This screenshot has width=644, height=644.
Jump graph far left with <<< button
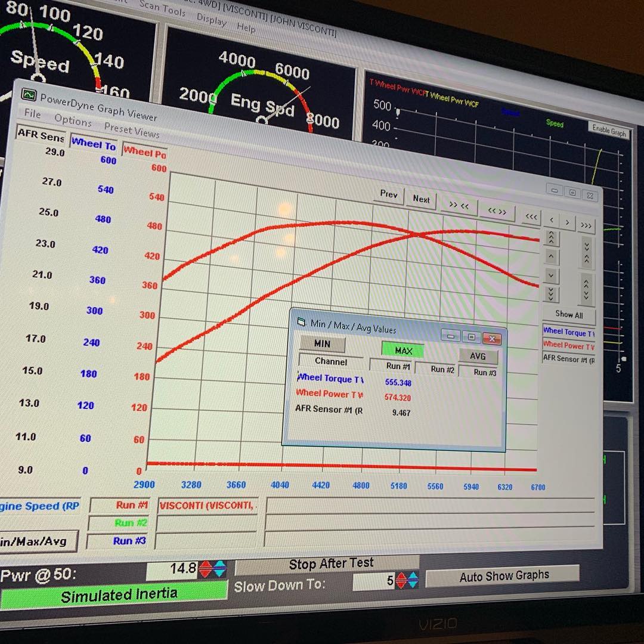click(531, 216)
